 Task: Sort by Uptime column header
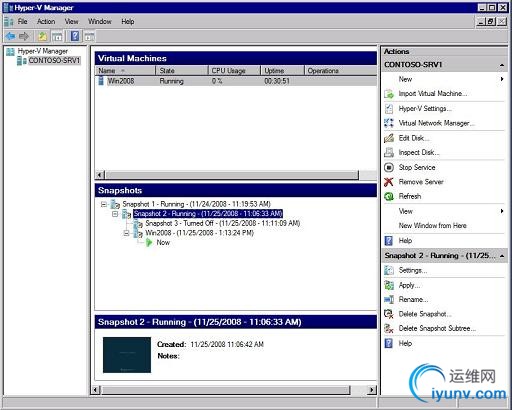[x=282, y=71]
